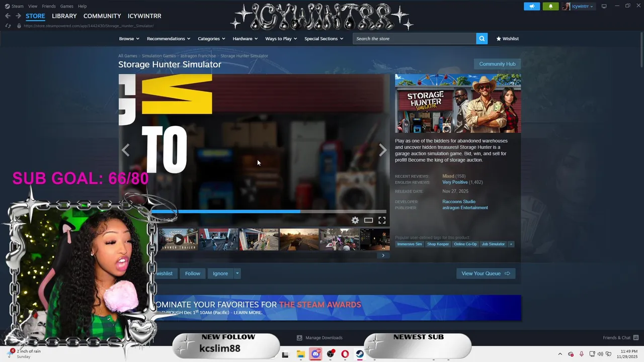Open Friends & Chat icon
This screenshot has width=644, height=362.
(636, 337)
